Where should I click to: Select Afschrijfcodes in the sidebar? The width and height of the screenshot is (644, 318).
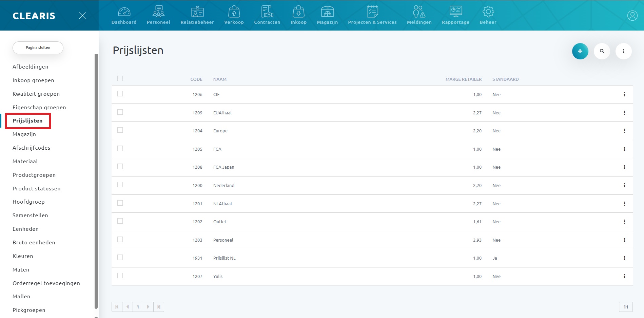[31, 148]
